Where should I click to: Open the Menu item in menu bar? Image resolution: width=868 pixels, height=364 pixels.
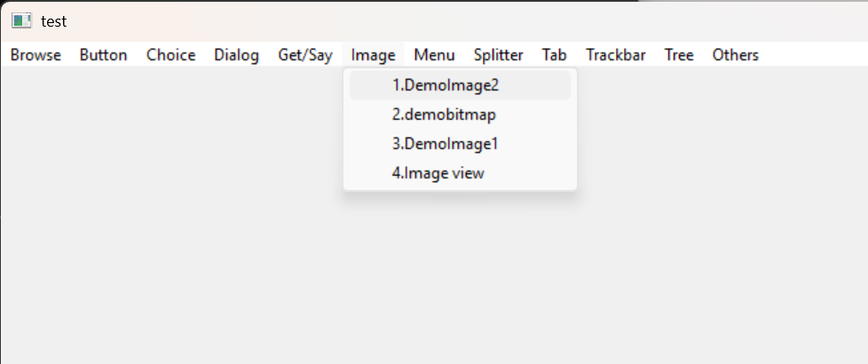pyautogui.click(x=434, y=55)
